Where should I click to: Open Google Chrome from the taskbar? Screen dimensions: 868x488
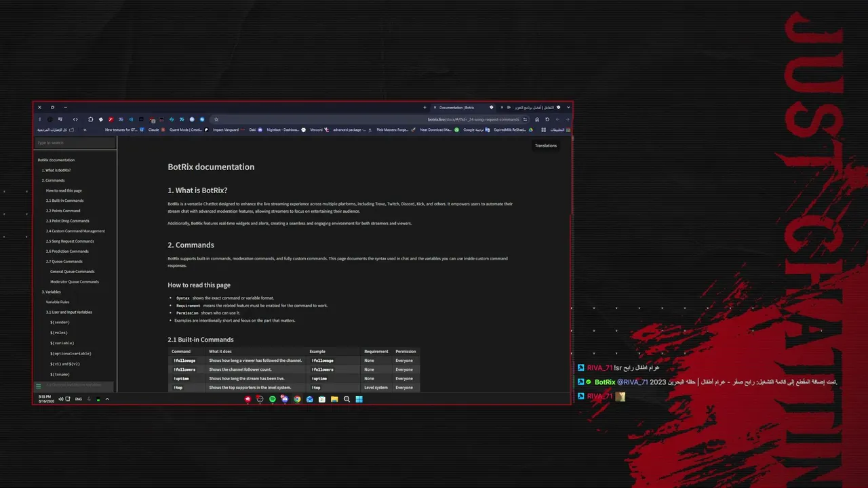[x=297, y=399]
